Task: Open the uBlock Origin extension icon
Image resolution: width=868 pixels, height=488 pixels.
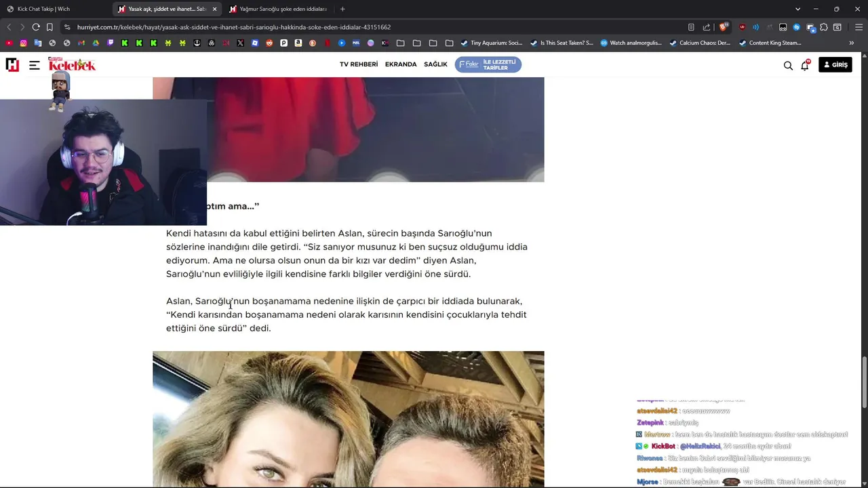Action: click(742, 27)
